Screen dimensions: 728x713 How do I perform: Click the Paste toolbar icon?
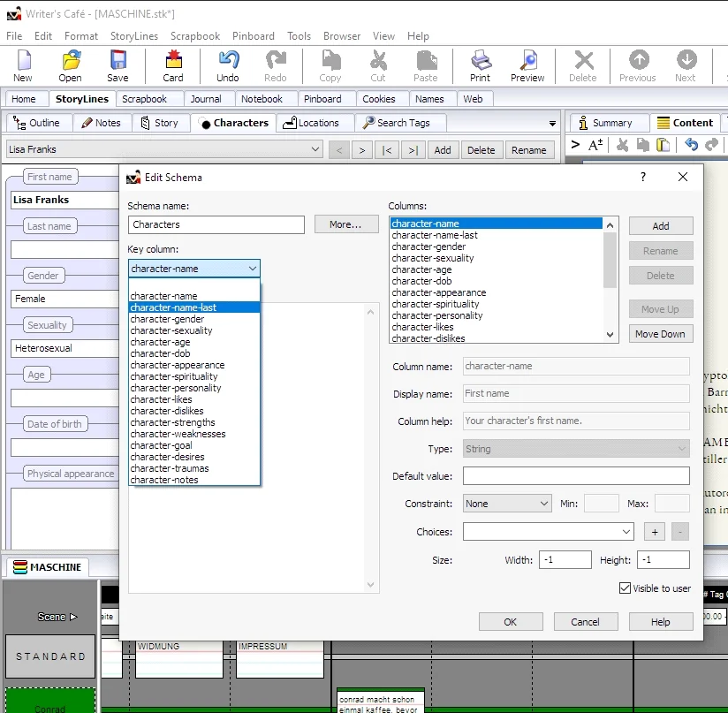pyautogui.click(x=426, y=66)
